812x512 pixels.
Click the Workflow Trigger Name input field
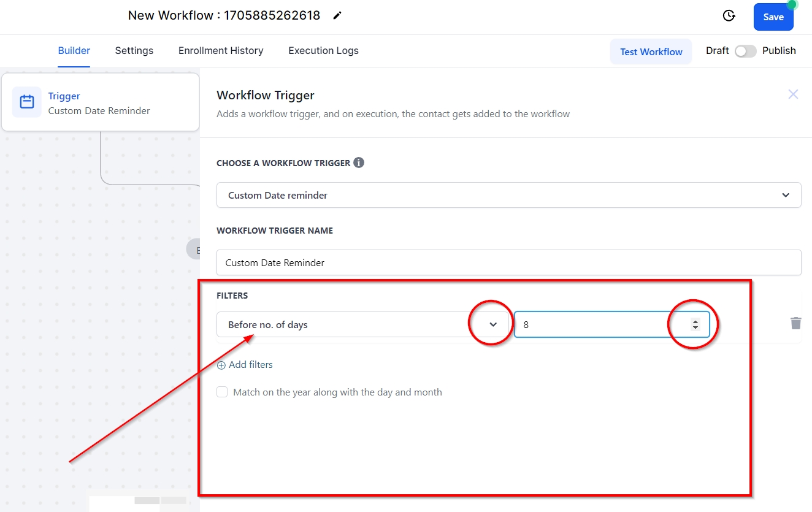coord(508,262)
